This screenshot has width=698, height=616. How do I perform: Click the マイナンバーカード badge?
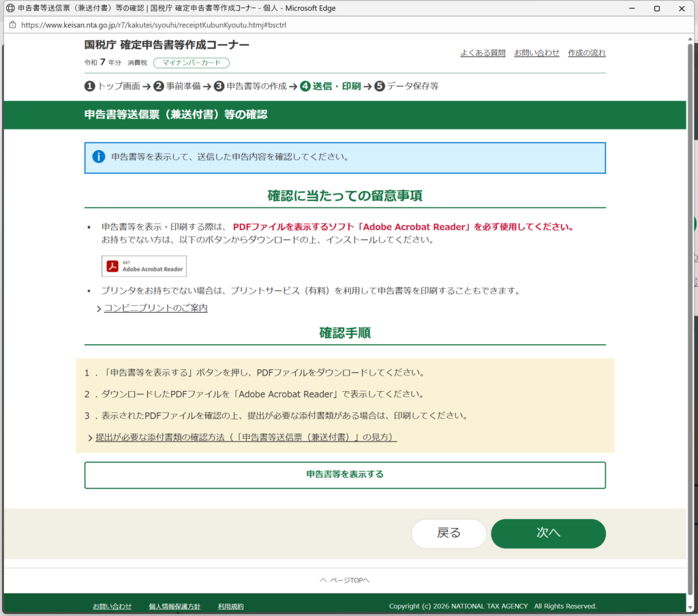[x=192, y=63]
